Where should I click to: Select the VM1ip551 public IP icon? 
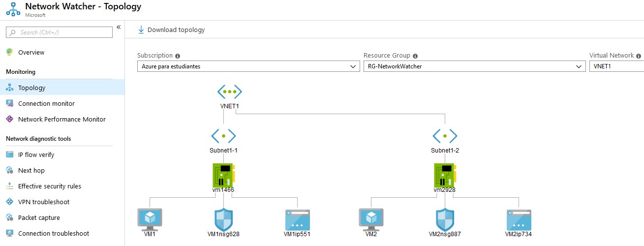(298, 219)
